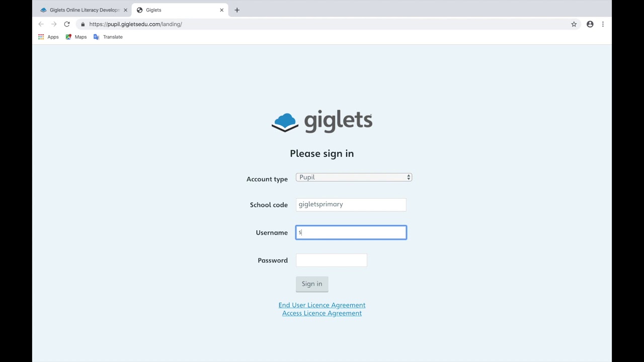644x362 pixels.
Task: Open the Maps bookmark
Action: pyautogui.click(x=76, y=37)
